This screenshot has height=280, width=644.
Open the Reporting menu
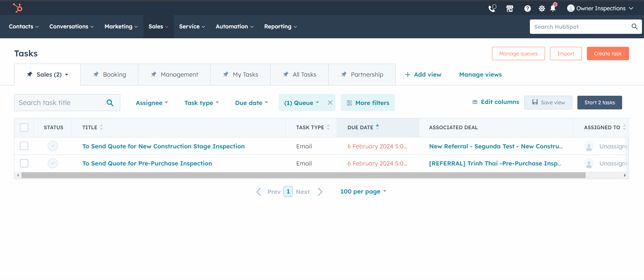point(280,27)
